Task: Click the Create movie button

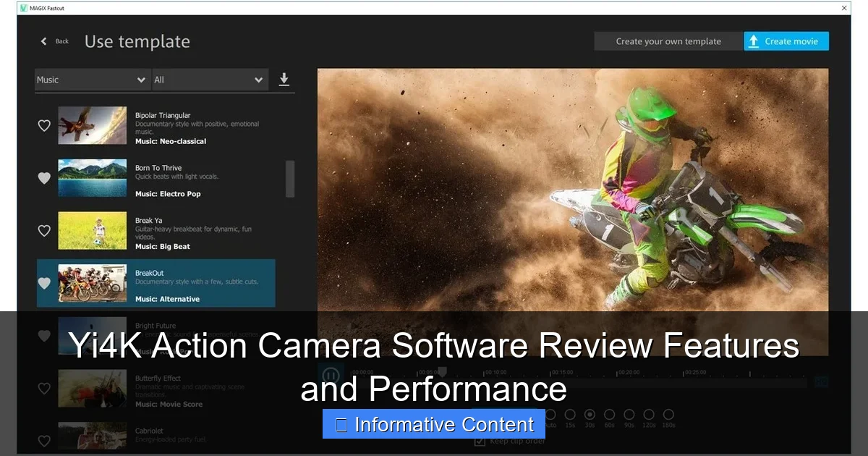Action: [x=786, y=41]
